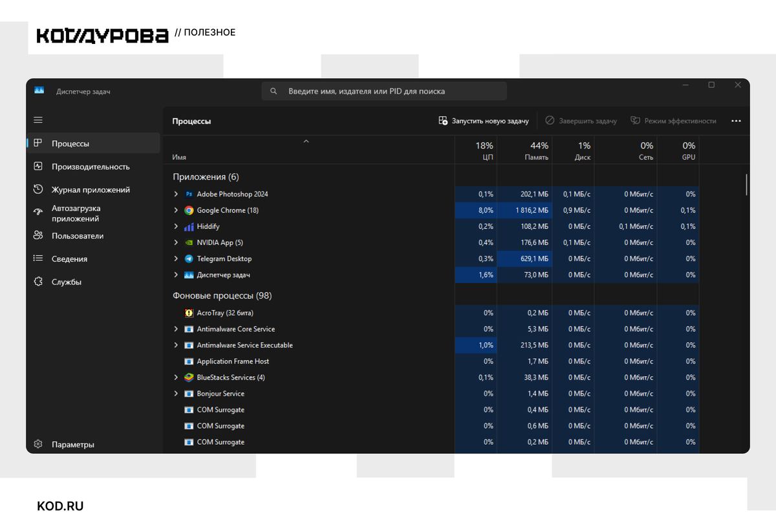This screenshot has width=776, height=532.
Task: Open the Сведения tab
Action: [93, 259]
